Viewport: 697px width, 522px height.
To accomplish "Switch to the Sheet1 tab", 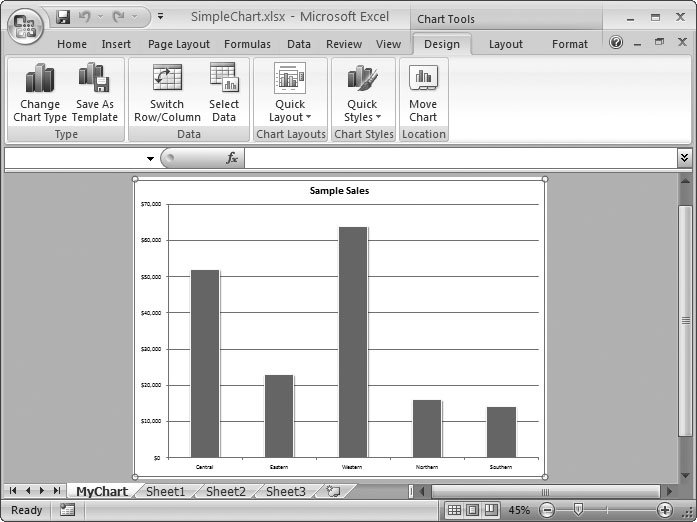I will point(165,491).
